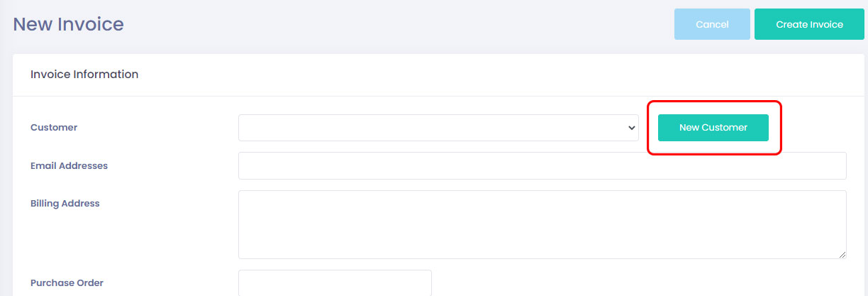Click empty space right of New Customer button
868x296 pixels.
click(x=816, y=128)
